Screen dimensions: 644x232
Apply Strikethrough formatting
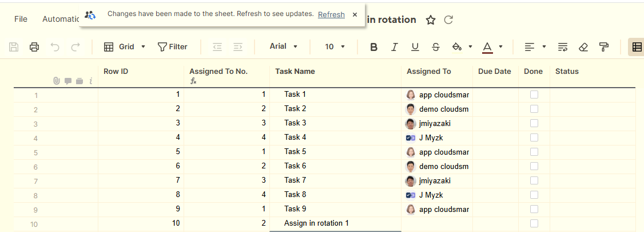(436, 47)
